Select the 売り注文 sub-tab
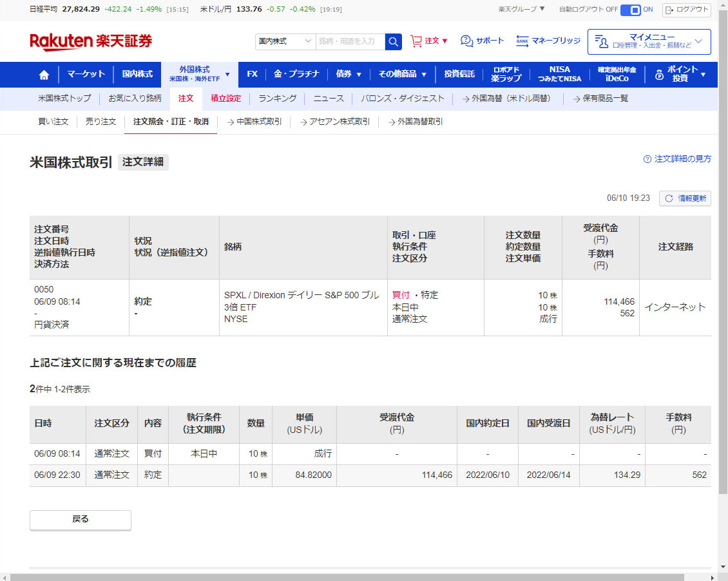Screen dimensions: 728x581 click(x=101, y=122)
